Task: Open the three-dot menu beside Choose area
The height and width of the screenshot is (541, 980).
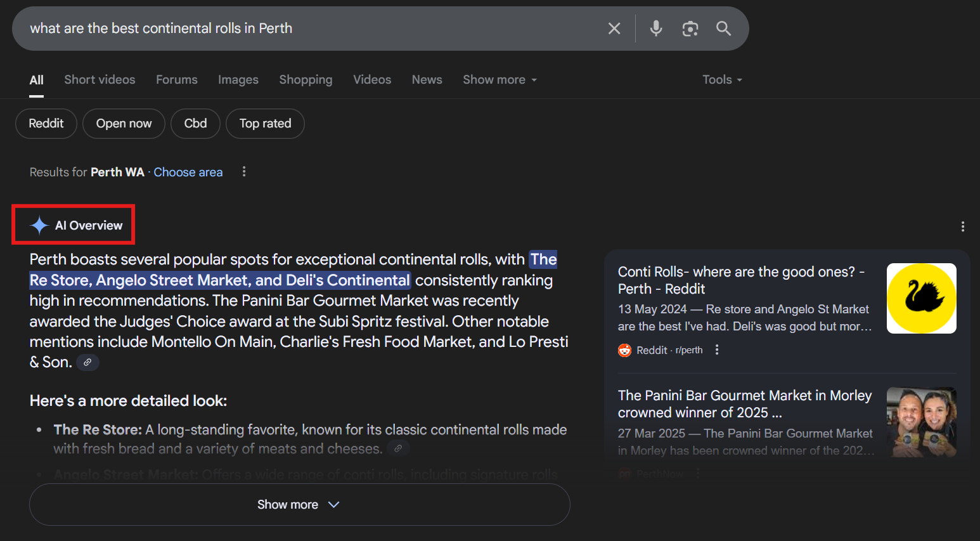Action: 244,172
